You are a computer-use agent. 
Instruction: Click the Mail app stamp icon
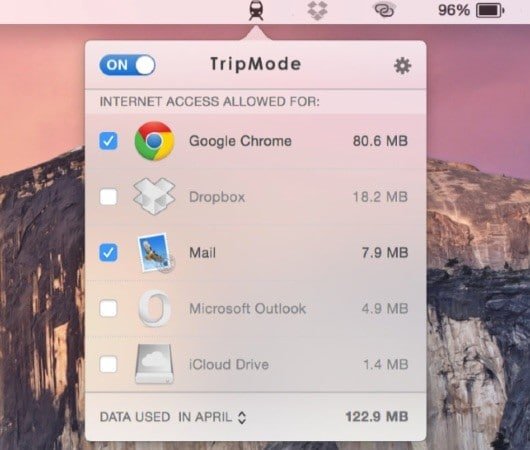click(x=156, y=253)
